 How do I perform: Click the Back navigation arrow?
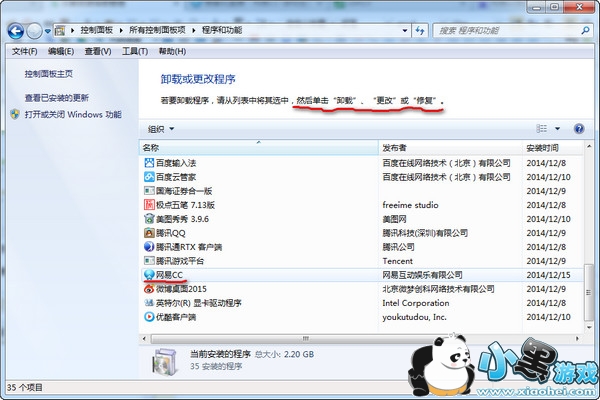click(x=16, y=31)
